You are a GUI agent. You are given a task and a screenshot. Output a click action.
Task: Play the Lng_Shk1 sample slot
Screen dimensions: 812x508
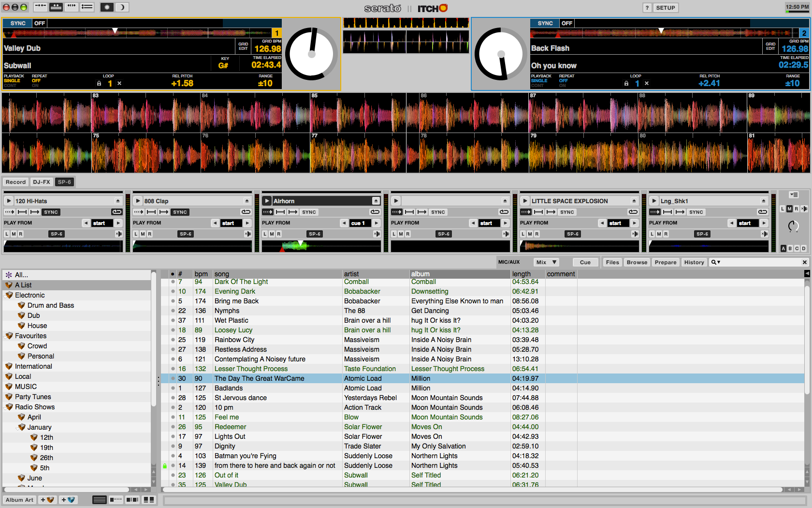tap(654, 201)
